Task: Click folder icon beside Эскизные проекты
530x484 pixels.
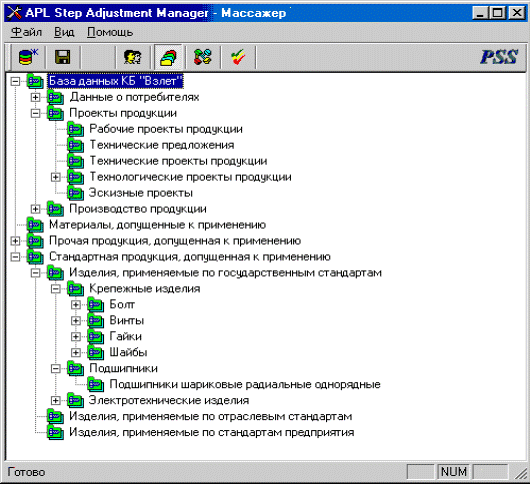Action: click(75, 193)
